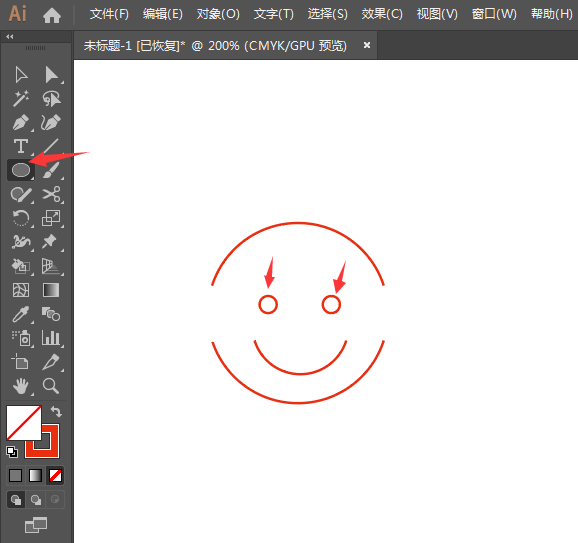Click the Rotate tool

21,218
